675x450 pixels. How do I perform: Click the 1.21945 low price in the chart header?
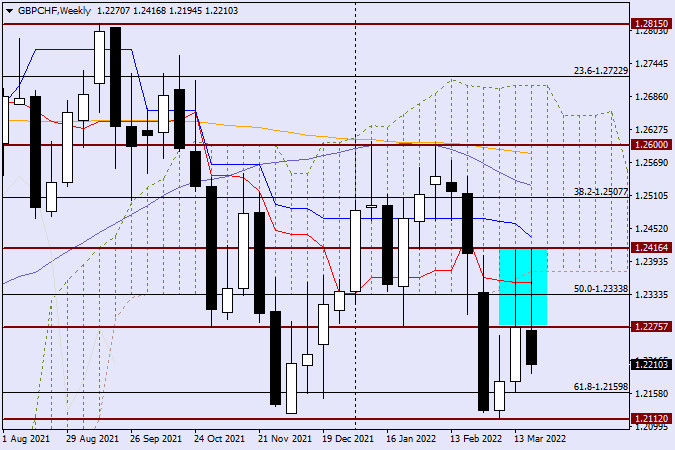pyautogui.click(x=186, y=11)
